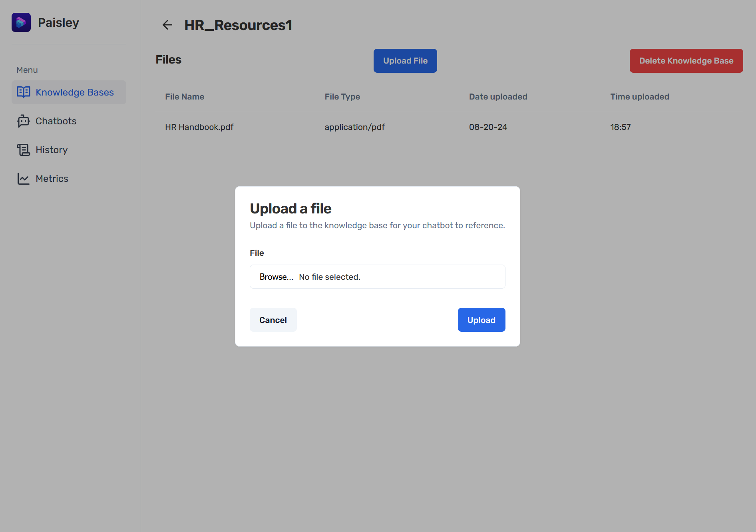Click the Time uploaded column header
Screen dimensions: 756x532
click(639, 97)
